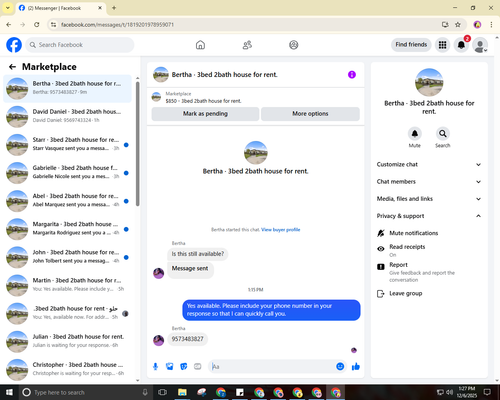Open Windows notification center icon
The width and height of the screenshot is (500, 400).
(487, 392)
